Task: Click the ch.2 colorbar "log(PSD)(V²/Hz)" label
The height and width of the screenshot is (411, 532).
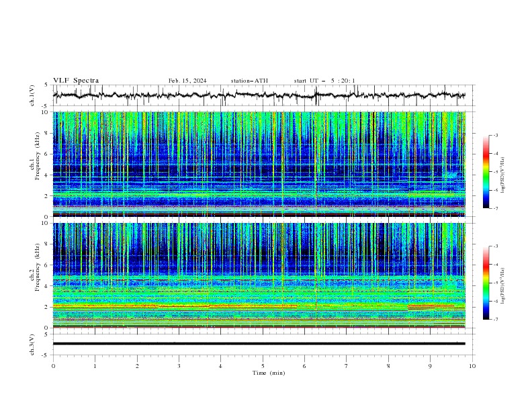Action: (503, 286)
